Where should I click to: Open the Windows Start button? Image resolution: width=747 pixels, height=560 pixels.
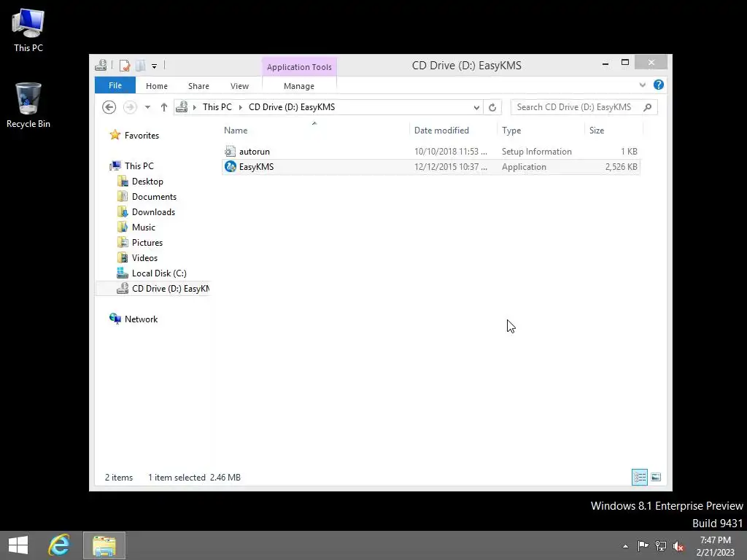(18, 545)
